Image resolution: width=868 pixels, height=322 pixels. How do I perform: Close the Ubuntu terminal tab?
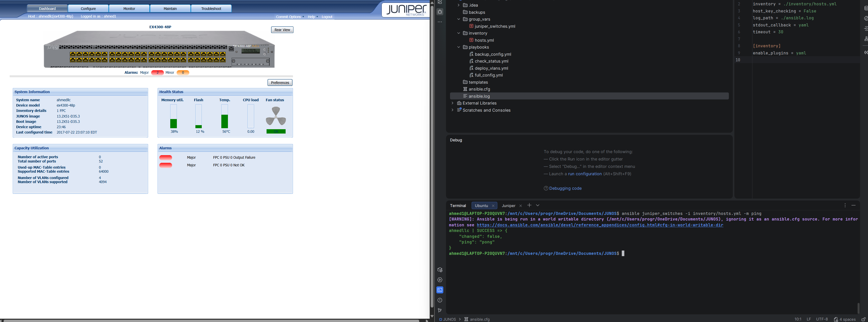tap(493, 206)
